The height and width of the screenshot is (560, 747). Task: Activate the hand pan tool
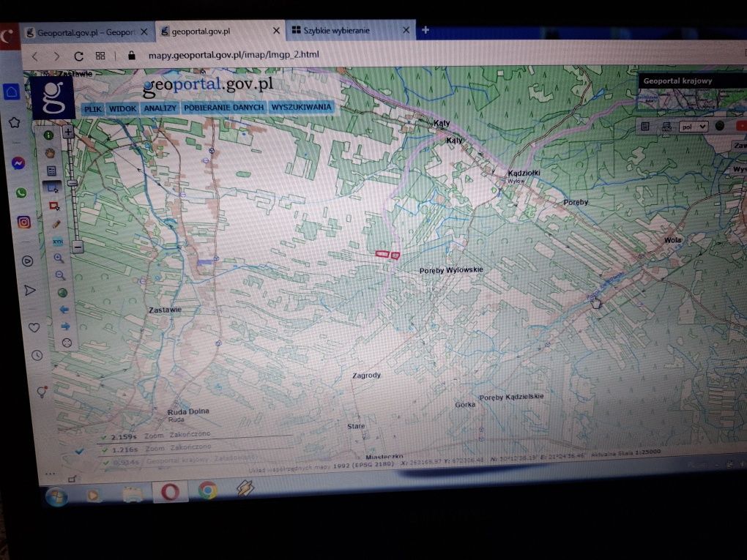(x=50, y=153)
